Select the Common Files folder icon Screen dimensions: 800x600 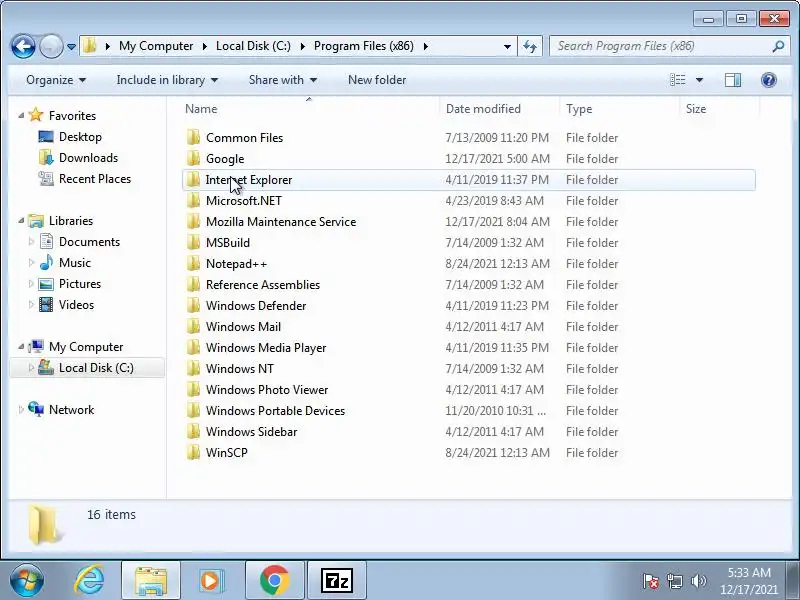click(x=193, y=138)
